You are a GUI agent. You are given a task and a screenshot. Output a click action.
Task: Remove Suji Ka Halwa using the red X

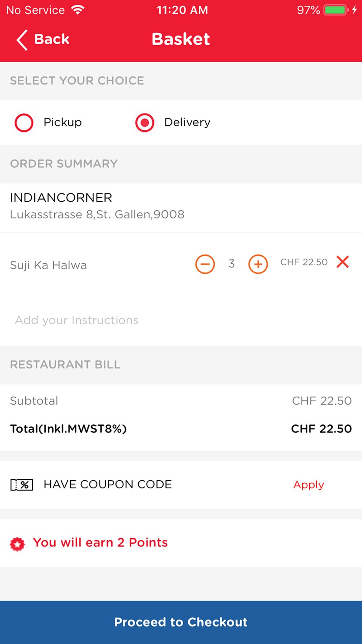pos(342,262)
